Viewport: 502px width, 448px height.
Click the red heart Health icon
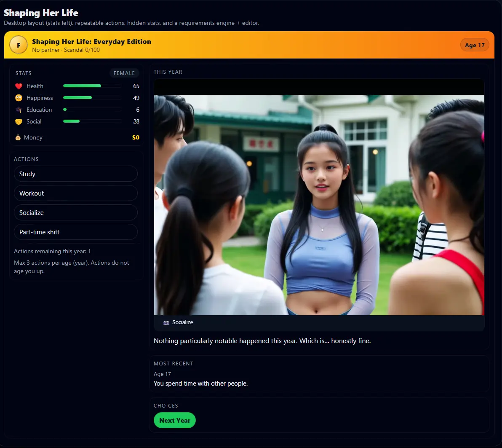pos(19,86)
